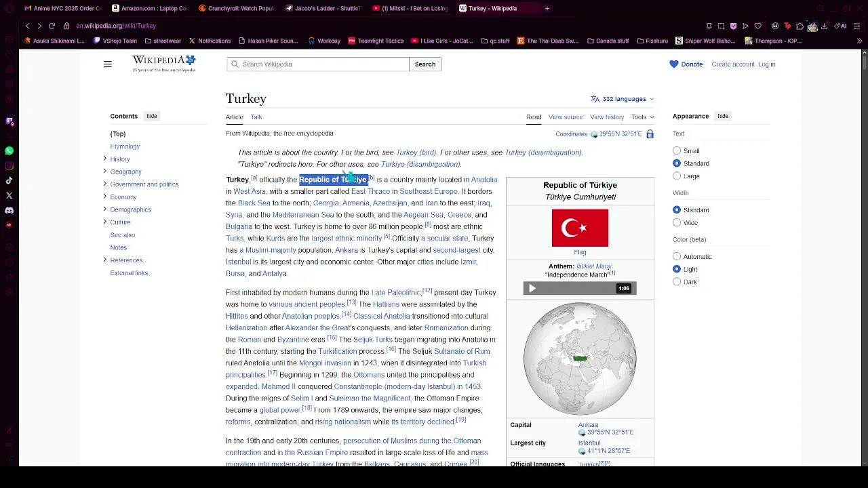This screenshot has height=488, width=868.
Task: Open the Twitch sidebar panel
Action: tap(9, 121)
